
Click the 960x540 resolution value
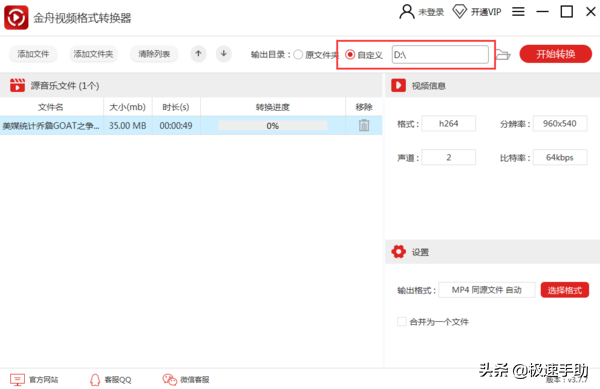tap(560, 124)
